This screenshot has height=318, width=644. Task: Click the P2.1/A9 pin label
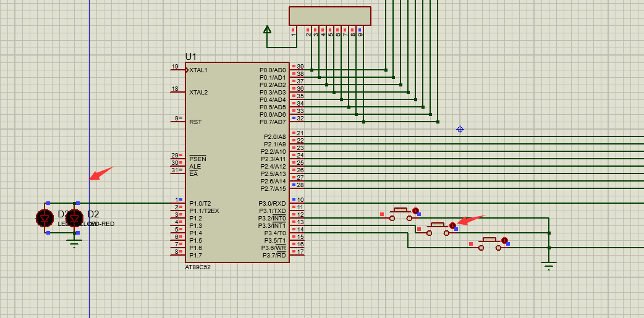(275, 144)
